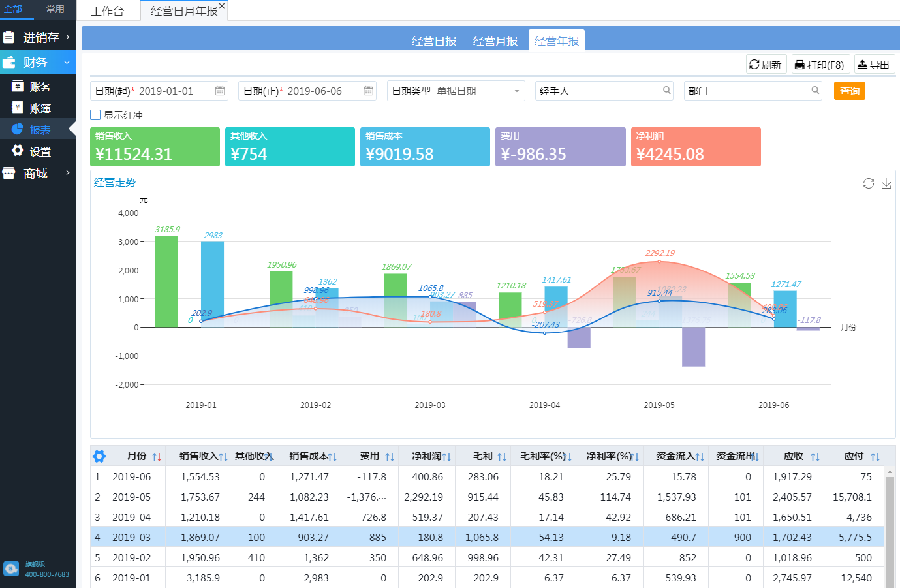
Task: Switch to the 常用 sidebar tab
Action: click(x=55, y=9)
